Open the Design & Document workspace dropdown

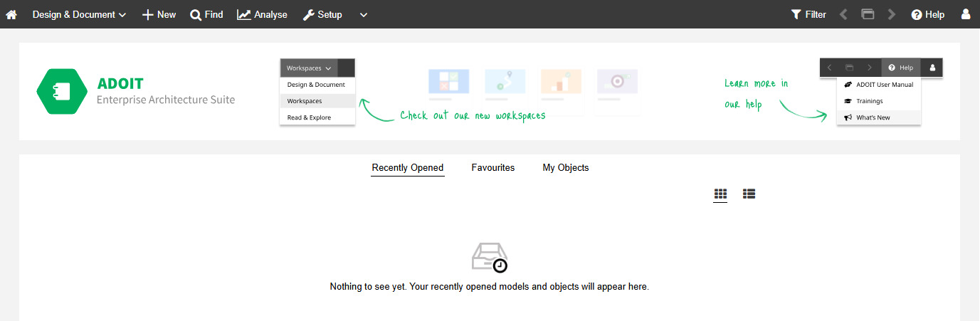coord(79,14)
